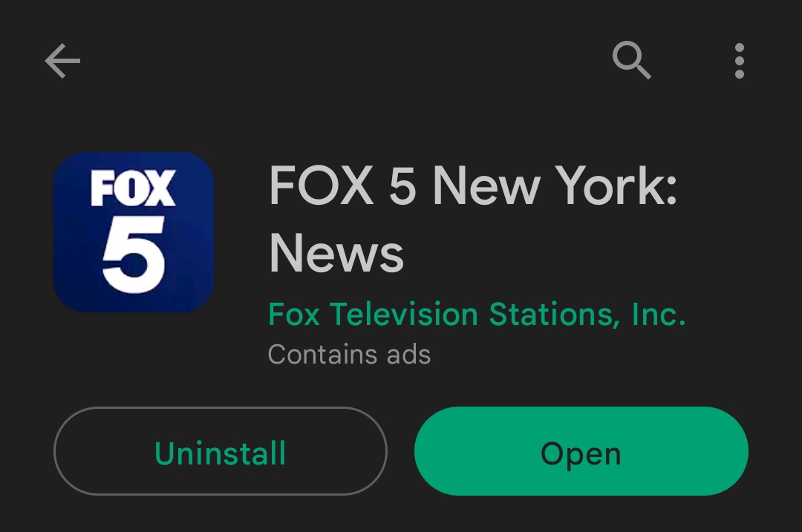Screen dimensions: 802x532
Task: Open search with the magnifying glass icon
Action: tap(632, 60)
